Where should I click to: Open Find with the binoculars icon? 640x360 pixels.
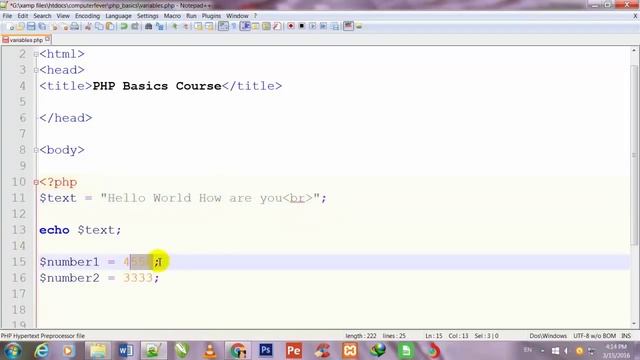tap(148, 27)
